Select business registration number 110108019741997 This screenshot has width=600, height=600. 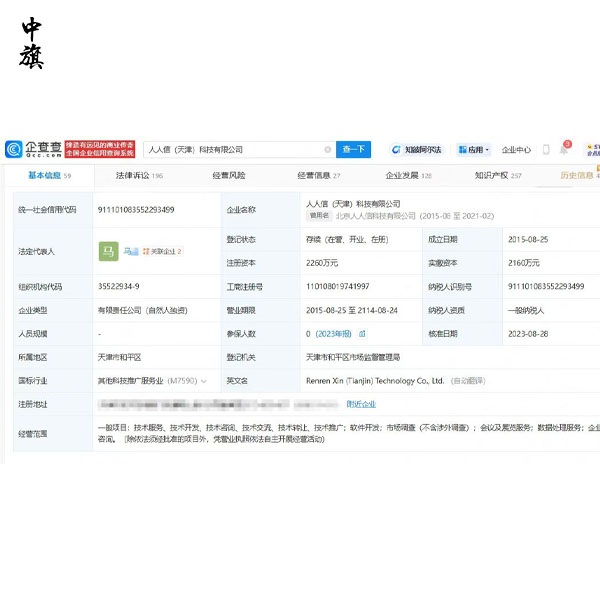pos(338,287)
